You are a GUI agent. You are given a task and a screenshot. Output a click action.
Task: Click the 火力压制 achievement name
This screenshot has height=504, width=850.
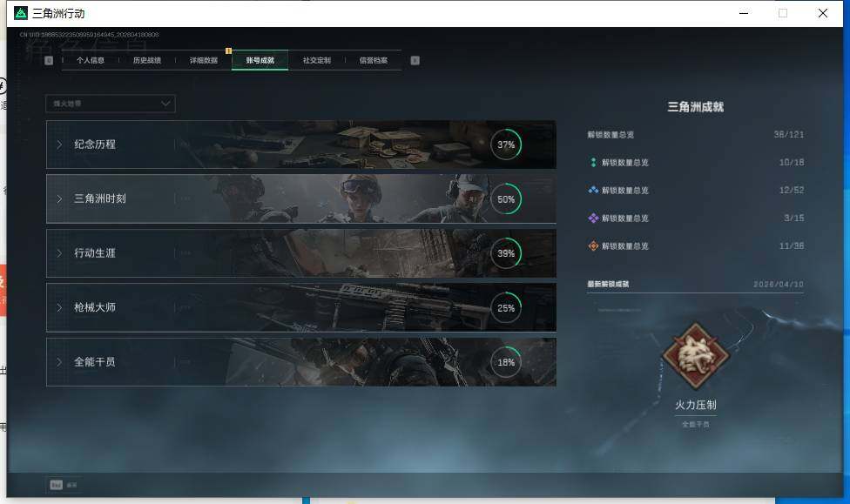point(696,405)
